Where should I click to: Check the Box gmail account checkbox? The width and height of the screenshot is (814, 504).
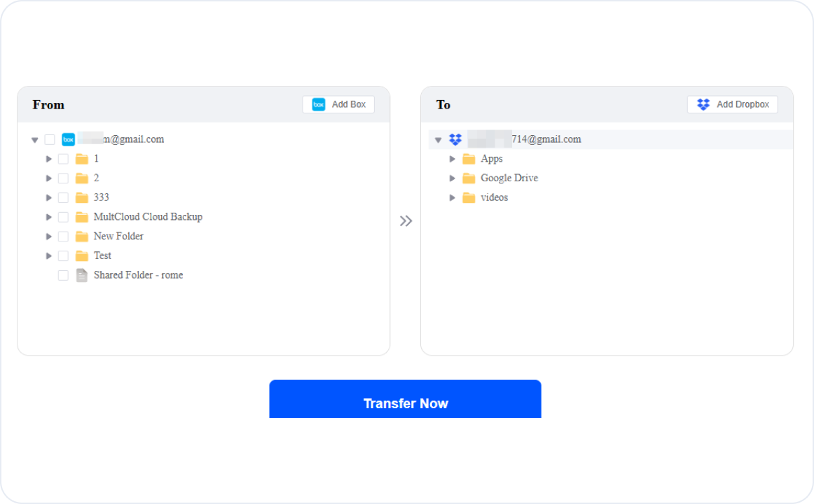50,139
